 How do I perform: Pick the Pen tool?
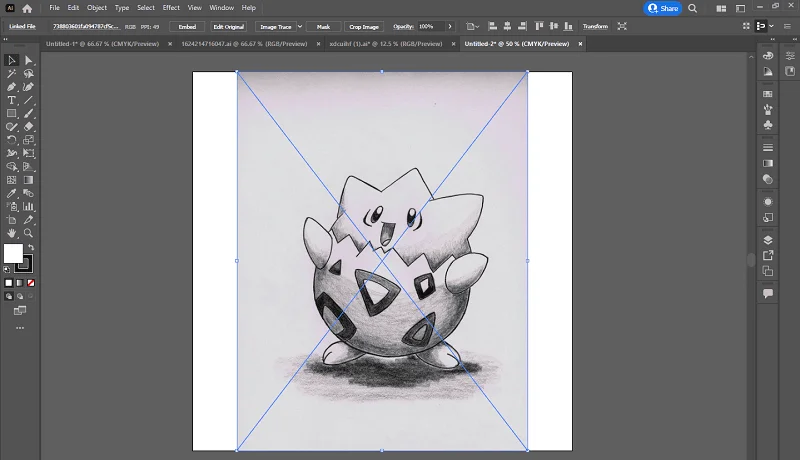pos(11,87)
